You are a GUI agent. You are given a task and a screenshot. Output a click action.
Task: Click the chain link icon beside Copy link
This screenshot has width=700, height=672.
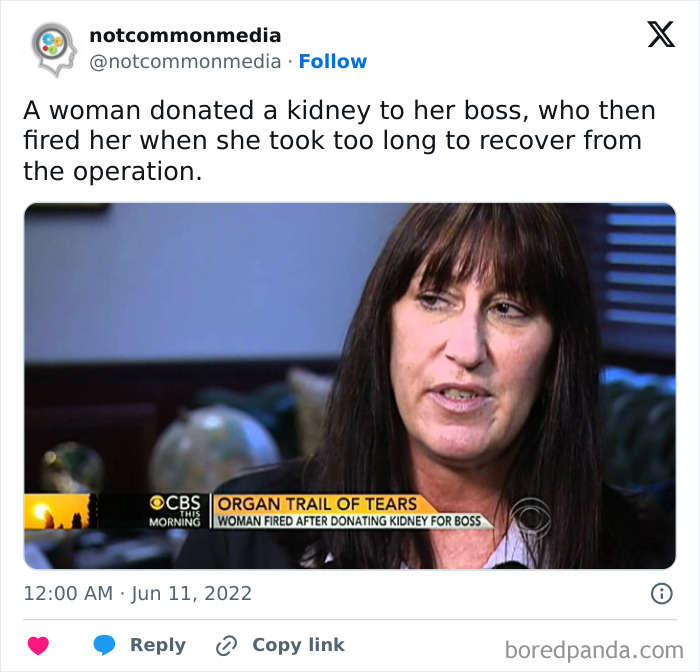[x=226, y=646]
